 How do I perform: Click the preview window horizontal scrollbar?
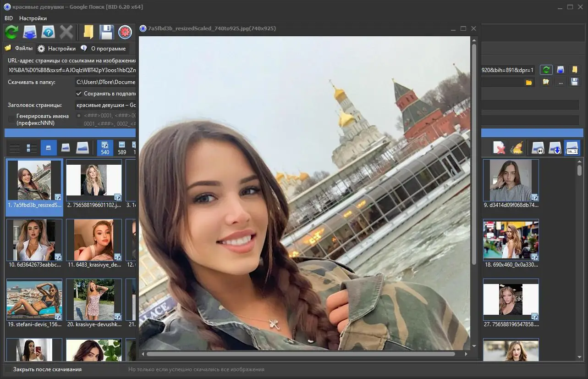tap(301, 354)
